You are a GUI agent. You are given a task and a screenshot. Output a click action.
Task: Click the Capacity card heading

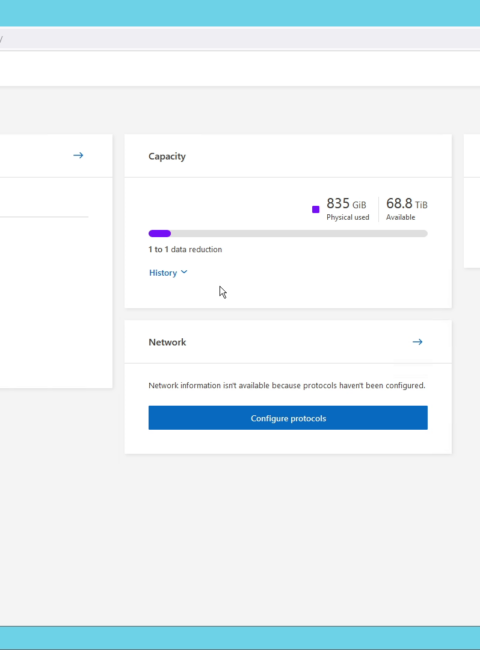(x=167, y=156)
